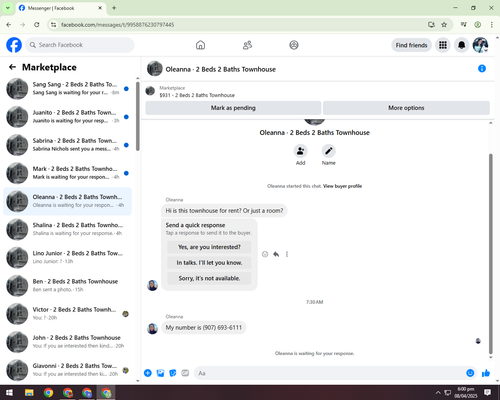The height and width of the screenshot is (400, 500).
Task: Go back using Marketplace back arrow
Action: (x=12, y=67)
